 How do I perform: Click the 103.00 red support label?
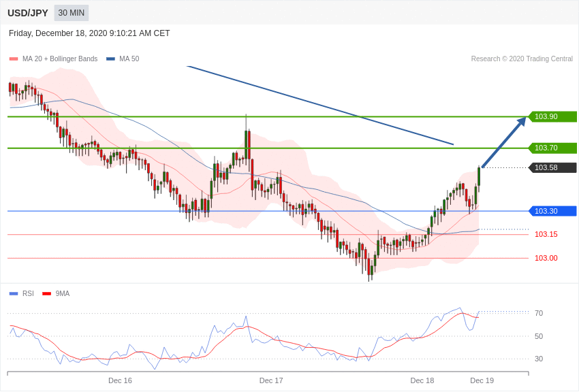click(x=546, y=258)
